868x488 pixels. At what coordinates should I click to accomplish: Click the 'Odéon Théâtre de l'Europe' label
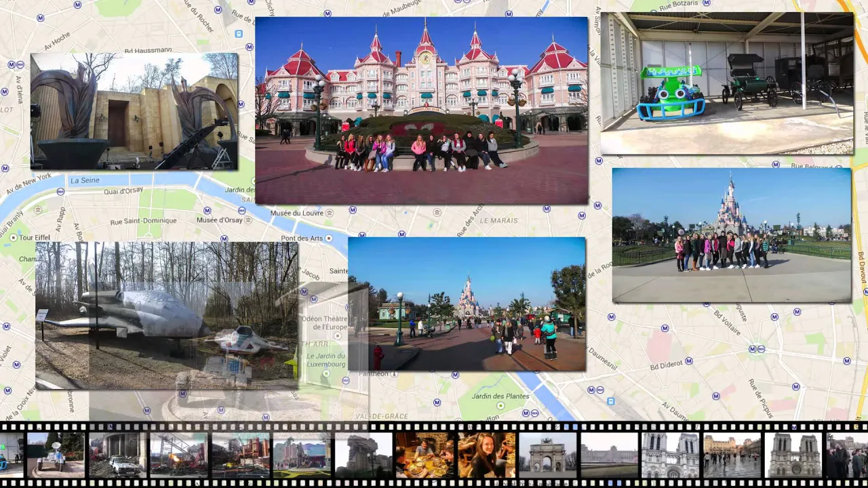click(324, 323)
